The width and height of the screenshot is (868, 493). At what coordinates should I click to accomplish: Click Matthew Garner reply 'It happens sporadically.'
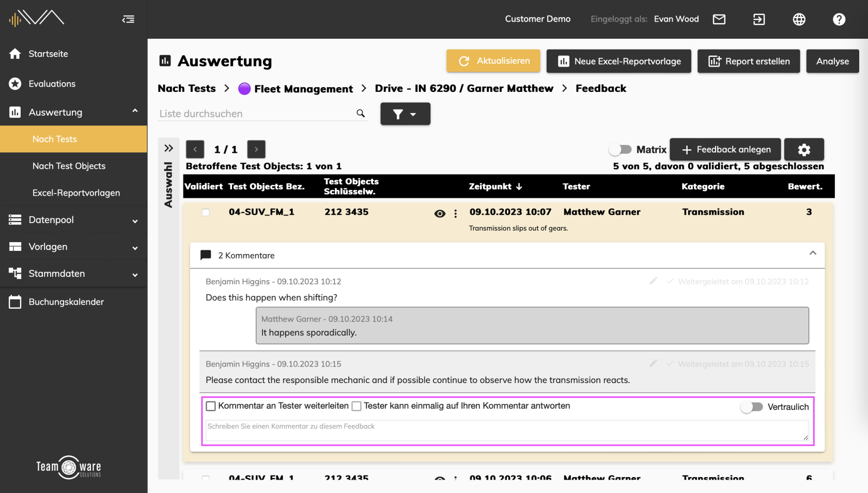pyautogui.click(x=532, y=326)
